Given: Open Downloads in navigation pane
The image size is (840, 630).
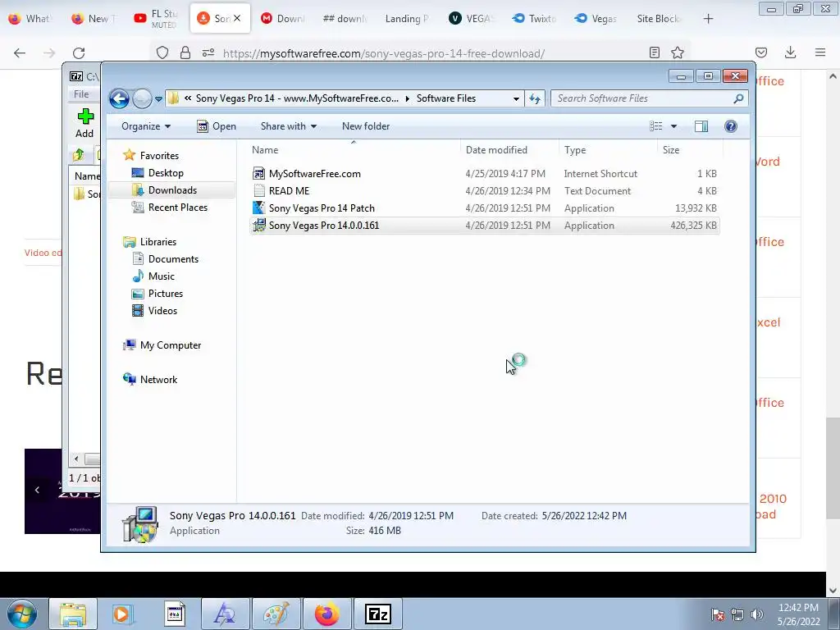Looking at the screenshot, I should 172,190.
